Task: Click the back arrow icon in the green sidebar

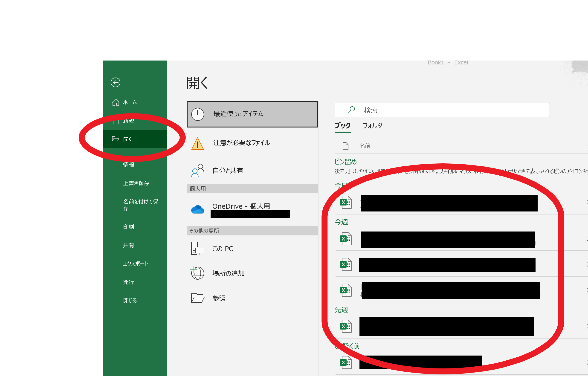Action: [115, 82]
